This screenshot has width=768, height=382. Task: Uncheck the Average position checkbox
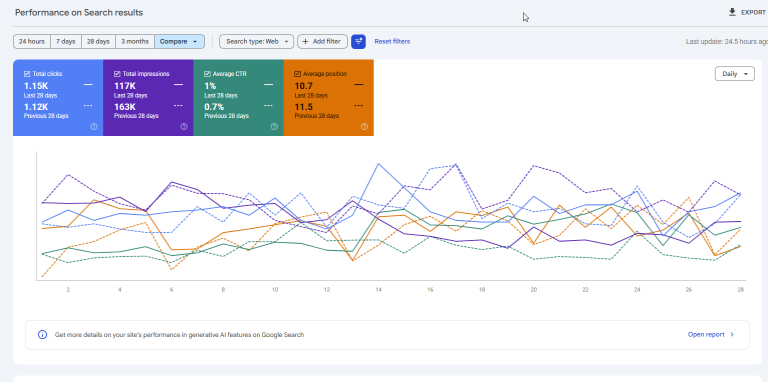coord(297,74)
